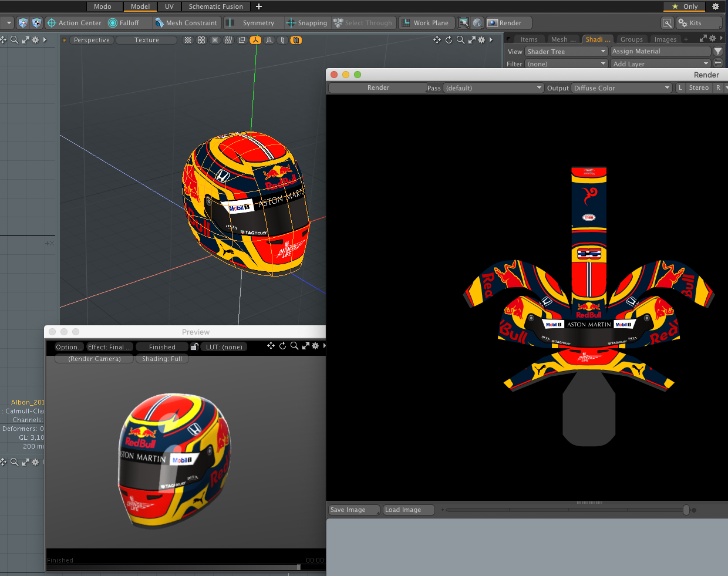Switch to the Images panel tab
The image size is (728, 576).
tap(665, 39)
